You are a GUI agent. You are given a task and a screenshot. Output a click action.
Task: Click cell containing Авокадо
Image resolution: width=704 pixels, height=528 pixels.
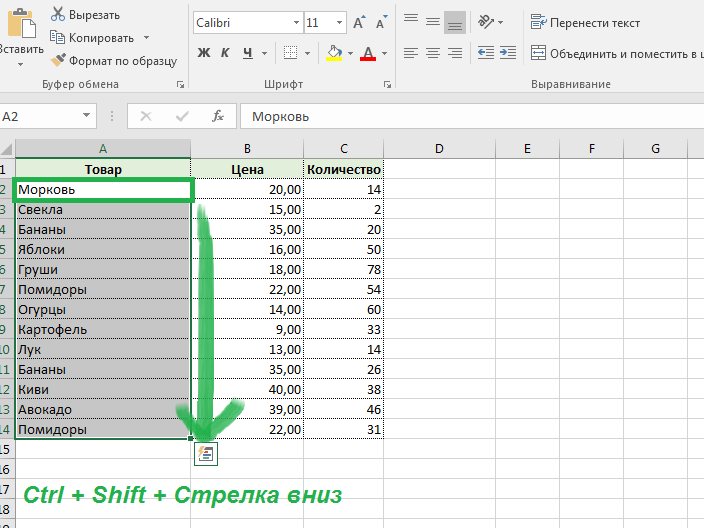coord(103,409)
